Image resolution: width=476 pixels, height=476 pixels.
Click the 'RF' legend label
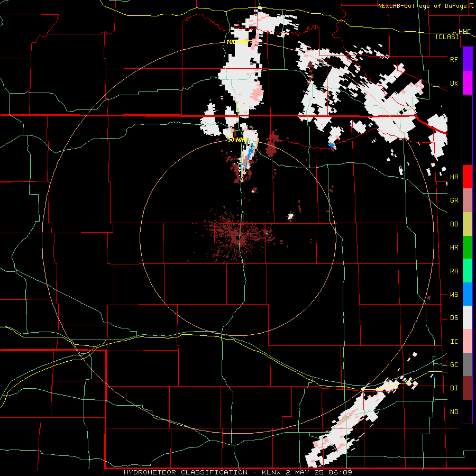coord(454,59)
